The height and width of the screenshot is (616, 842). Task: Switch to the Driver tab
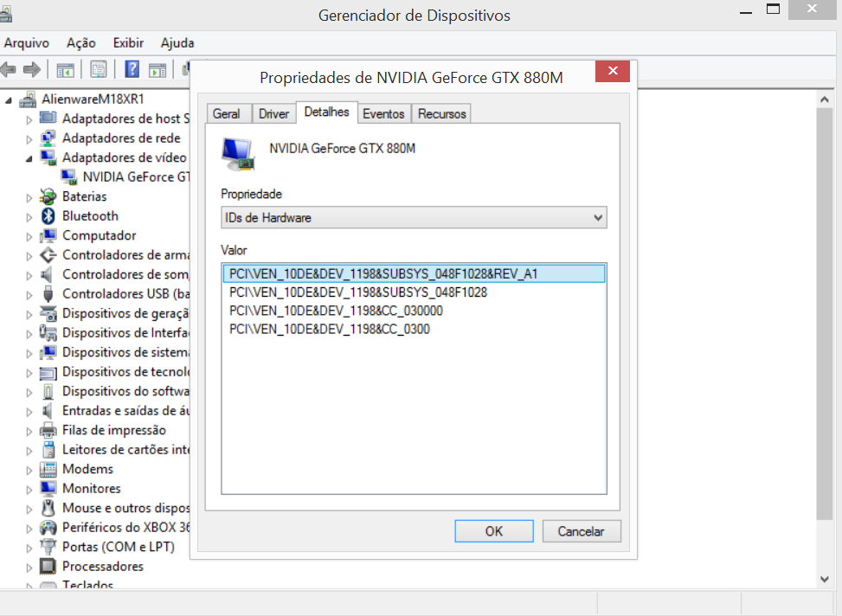pos(273,114)
